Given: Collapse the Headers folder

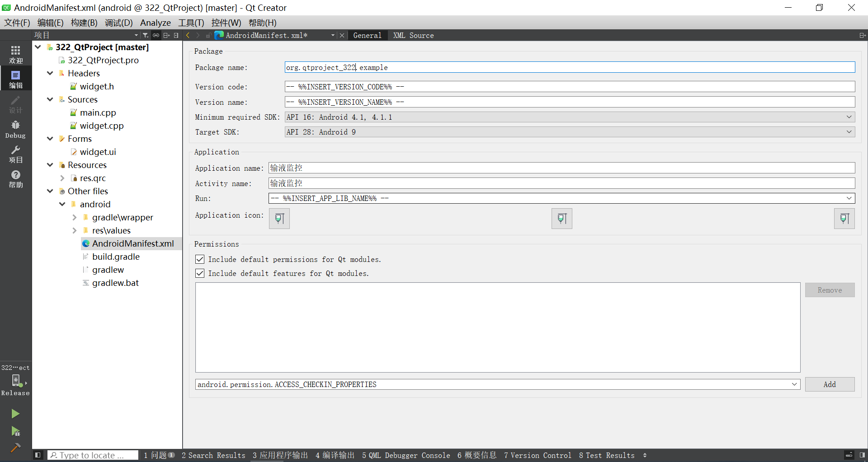Looking at the screenshot, I should [x=50, y=73].
